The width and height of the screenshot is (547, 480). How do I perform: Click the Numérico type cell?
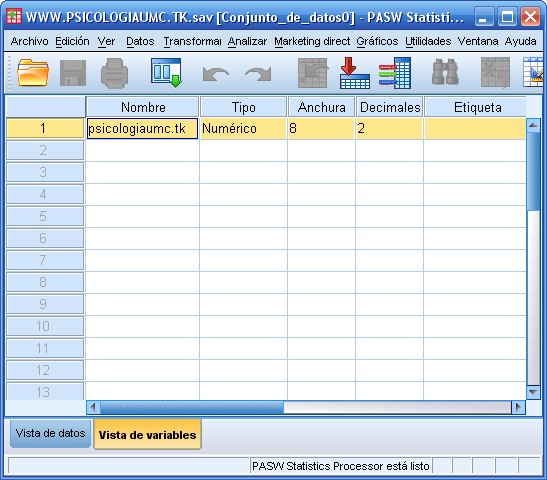[243, 128]
